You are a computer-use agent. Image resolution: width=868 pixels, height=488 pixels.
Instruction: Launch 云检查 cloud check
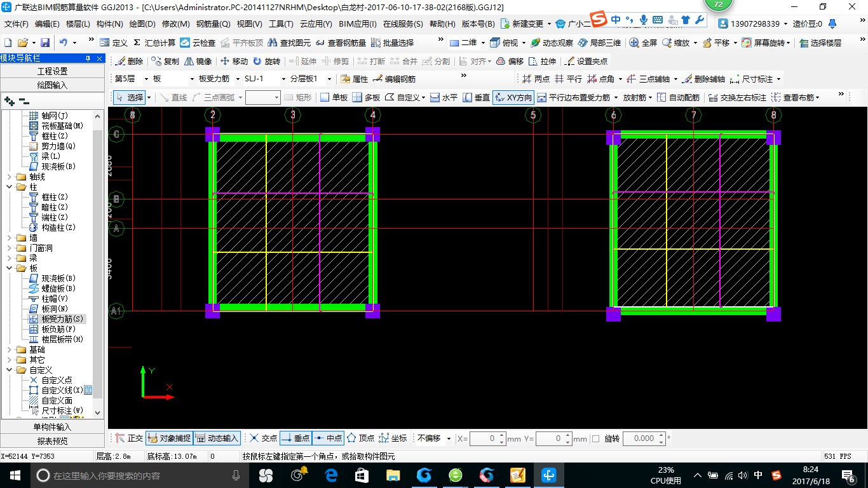click(198, 43)
